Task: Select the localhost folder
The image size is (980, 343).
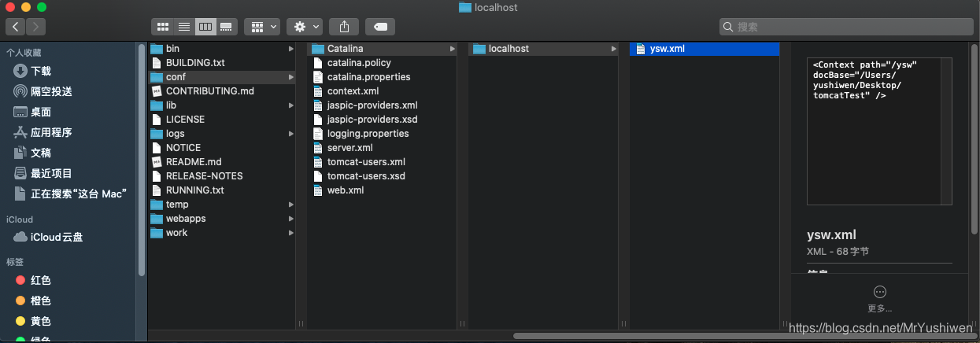Action: click(x=545, y=49)
